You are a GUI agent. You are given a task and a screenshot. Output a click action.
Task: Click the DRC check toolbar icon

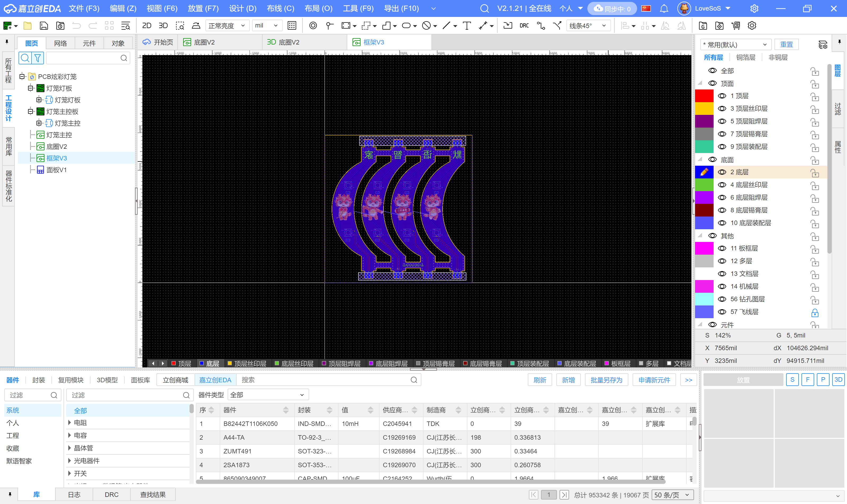click(524, 25)
